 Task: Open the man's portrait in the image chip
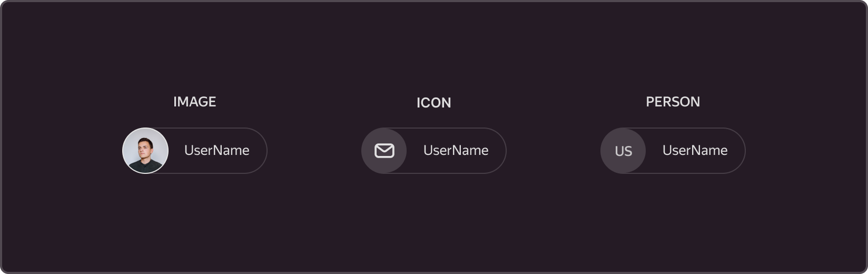pos(145,151)
